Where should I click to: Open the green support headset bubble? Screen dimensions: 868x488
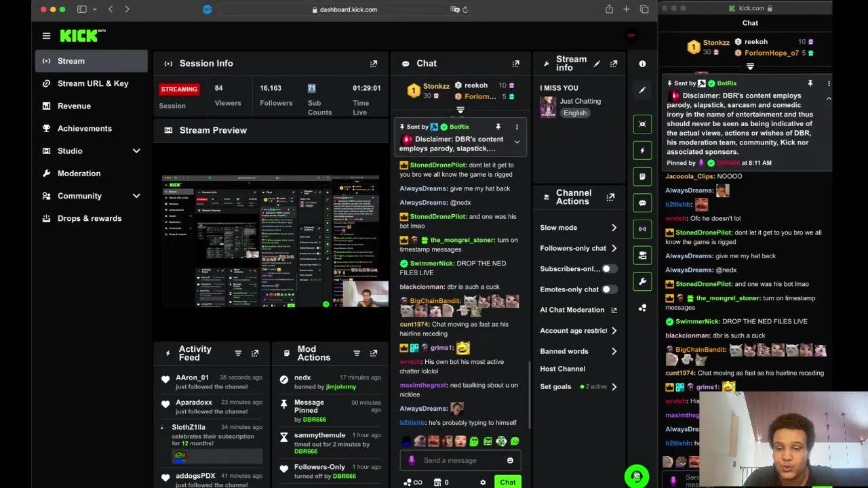[636, 476]
